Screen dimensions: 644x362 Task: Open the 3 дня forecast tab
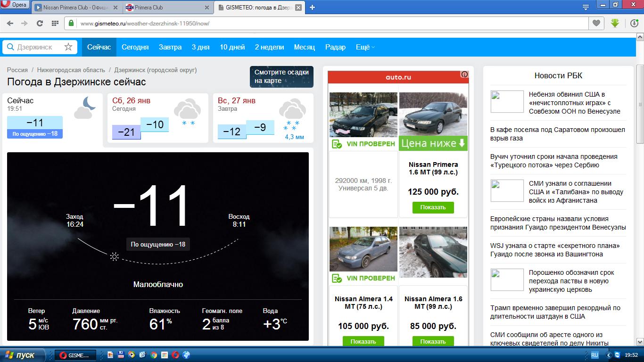pyautogui.click(x=201, y=47)
